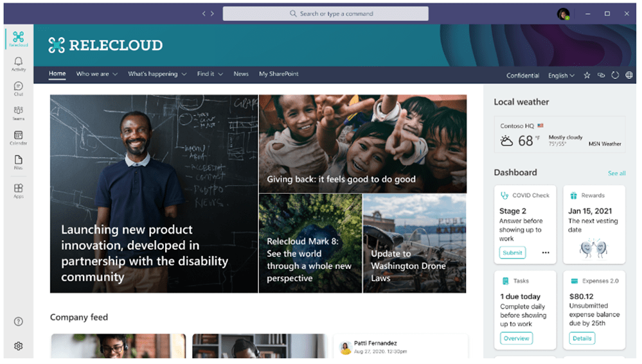
Task: Select the News navigation item
Action: point(241,74)
